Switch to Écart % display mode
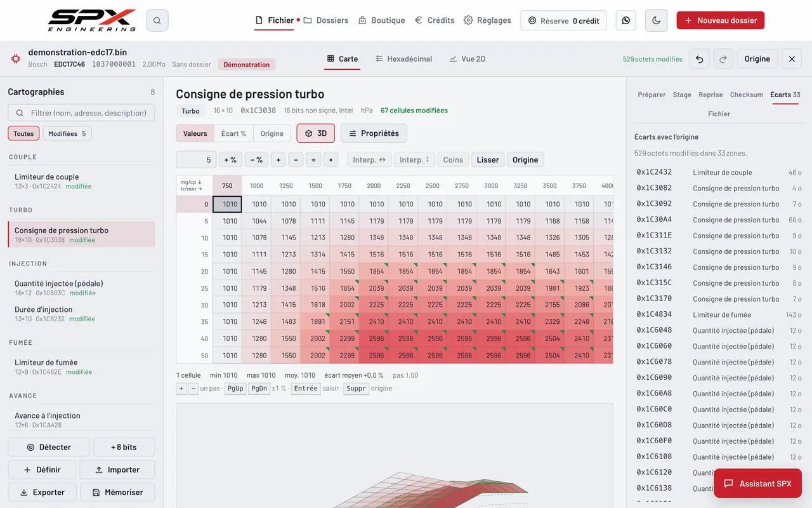The image size is (812, 508). click(x=233, y=133)
